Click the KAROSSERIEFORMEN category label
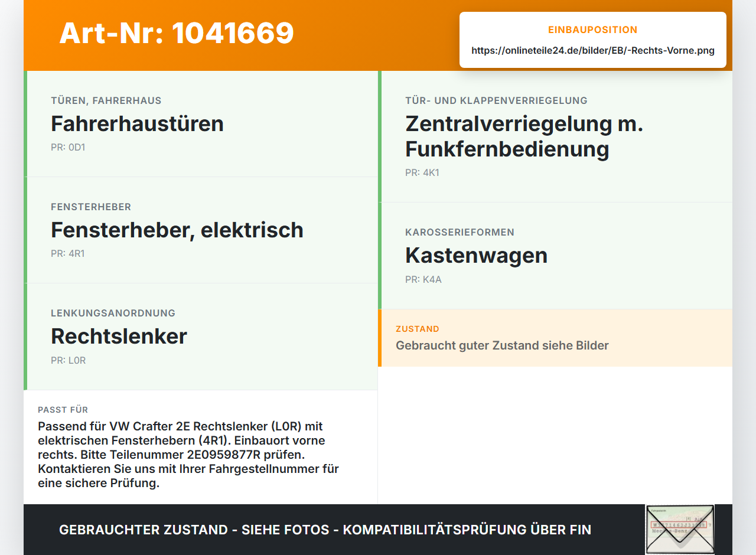Viewport: 756px width, 555px height. click(460, 232)
